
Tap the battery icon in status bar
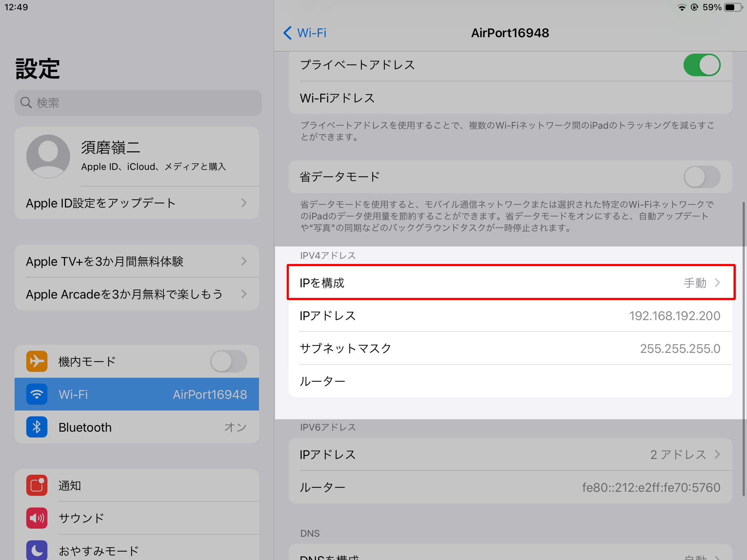coord(732,7)
